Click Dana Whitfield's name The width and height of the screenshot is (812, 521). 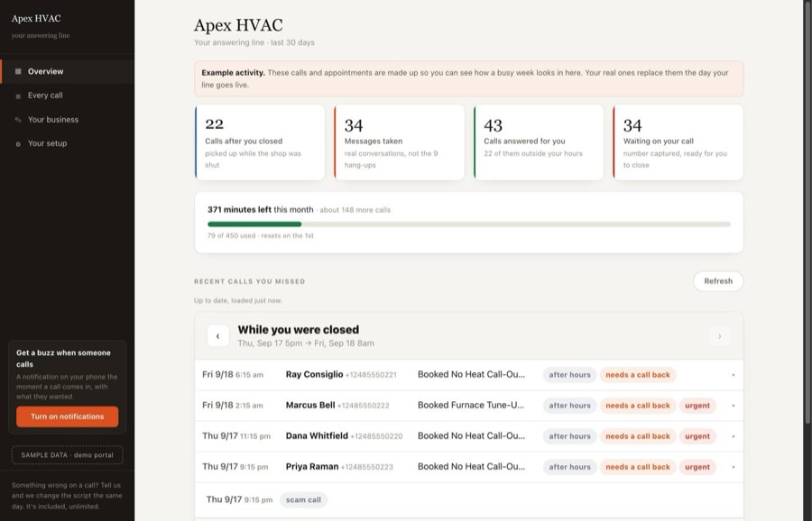317,435
